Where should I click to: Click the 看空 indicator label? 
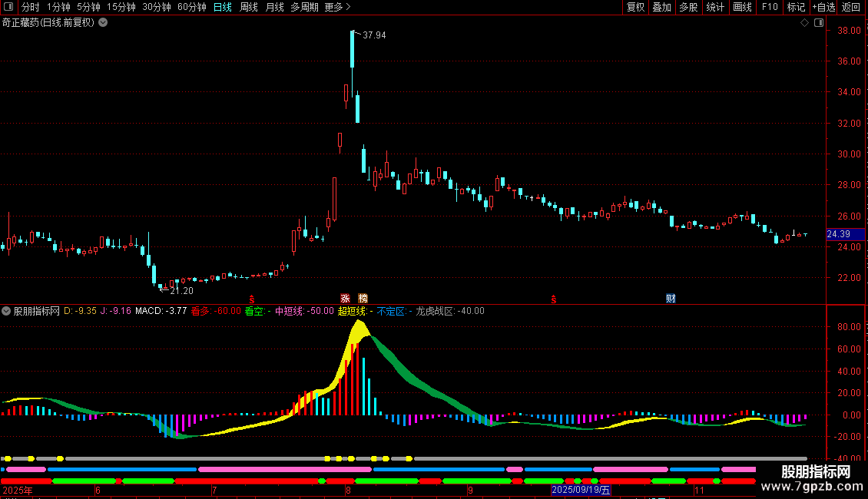254,312
